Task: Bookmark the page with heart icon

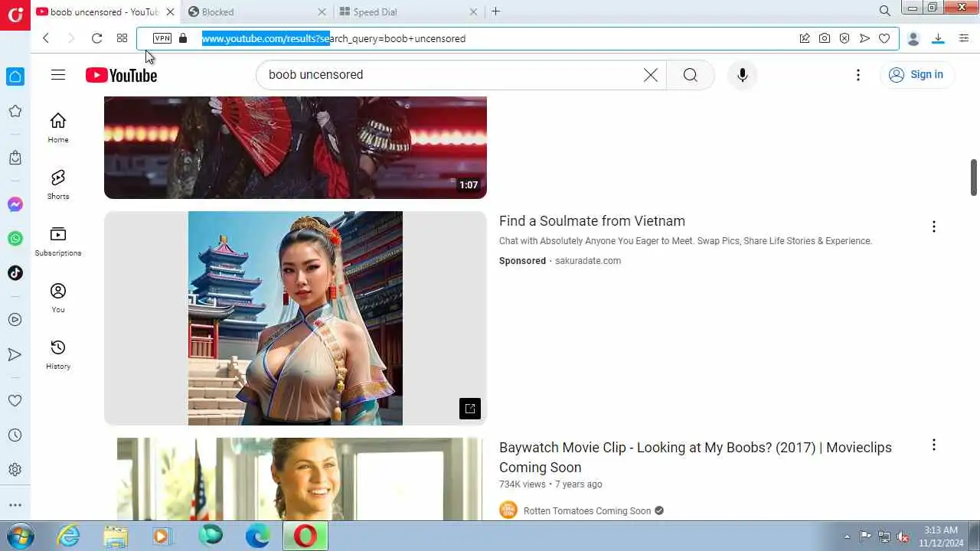Action: 884,38
